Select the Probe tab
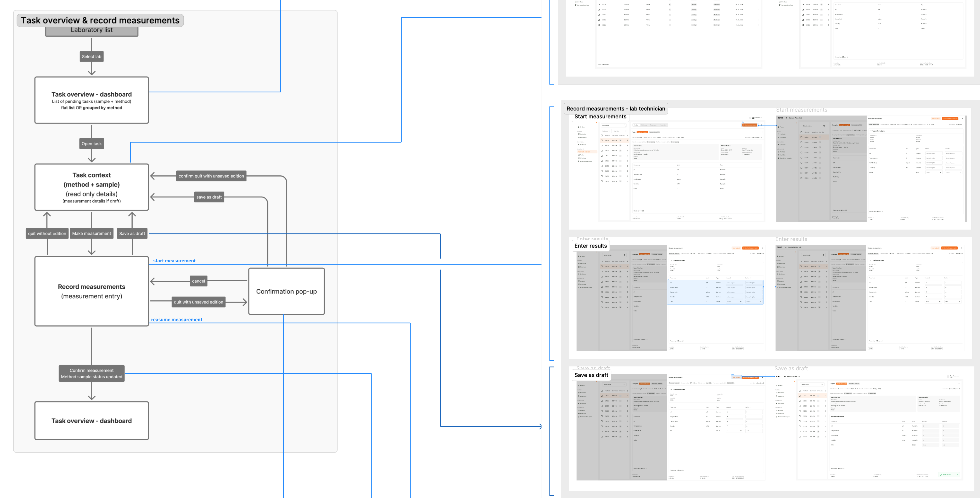This screenshot has height=498, width=980. click(x=636, y=125)
